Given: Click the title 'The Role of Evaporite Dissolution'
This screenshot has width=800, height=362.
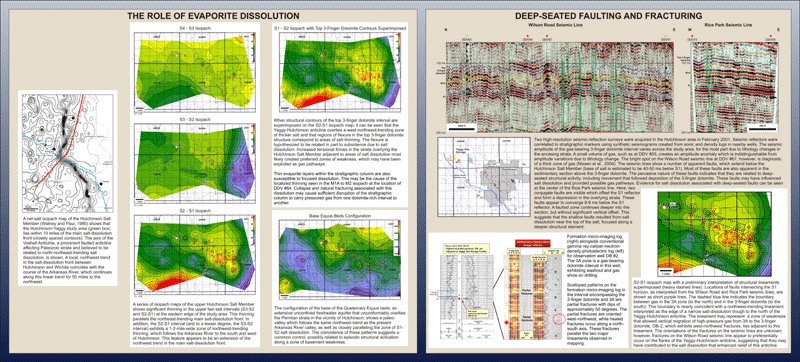Looking at the screenshot, I should [x=213, y=16].
